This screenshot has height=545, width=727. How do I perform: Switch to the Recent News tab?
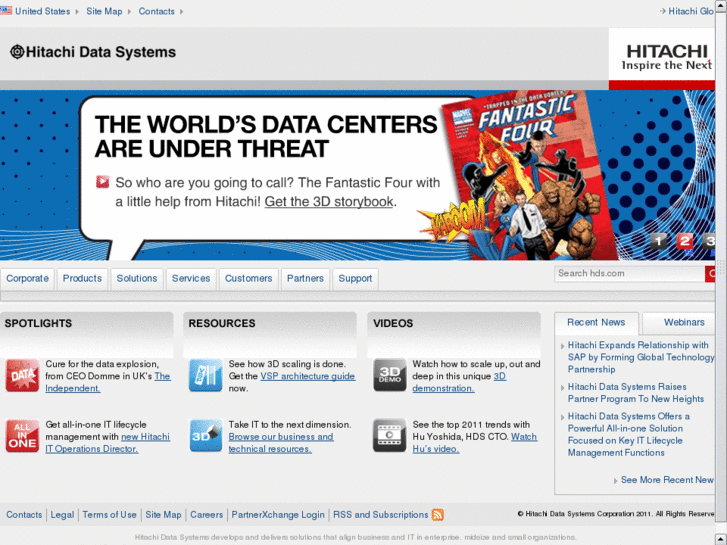[596, 322]
